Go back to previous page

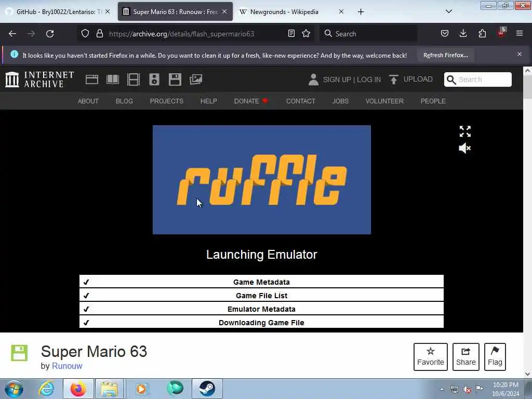coord(12,34)
